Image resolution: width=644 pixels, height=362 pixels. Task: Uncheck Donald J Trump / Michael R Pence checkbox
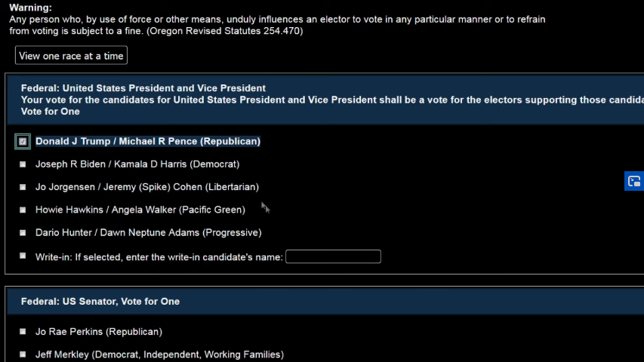[x=23, y=142]
